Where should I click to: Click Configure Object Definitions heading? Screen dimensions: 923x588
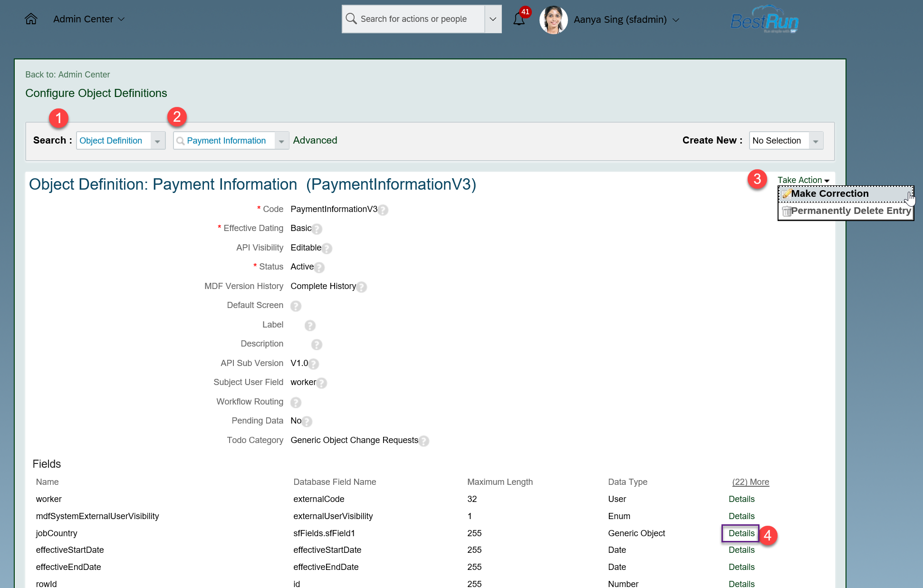(96, 93)
